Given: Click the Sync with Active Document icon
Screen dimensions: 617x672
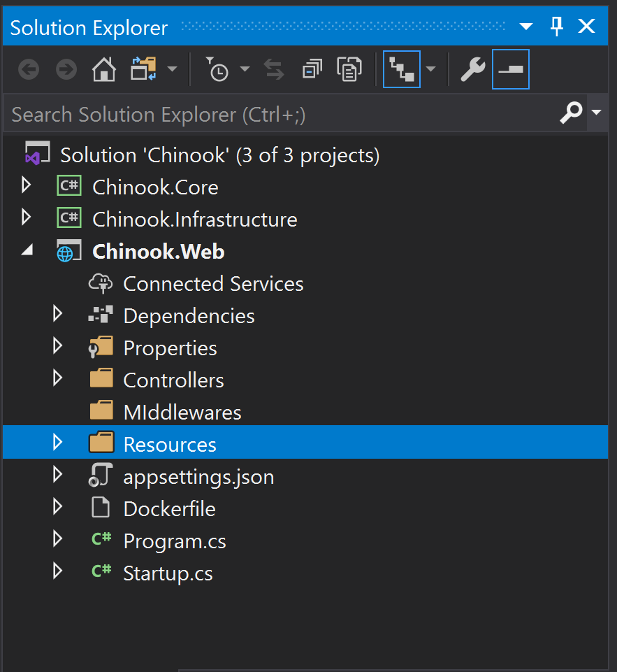Looking at the screenshot, I should tap(273, 69).
